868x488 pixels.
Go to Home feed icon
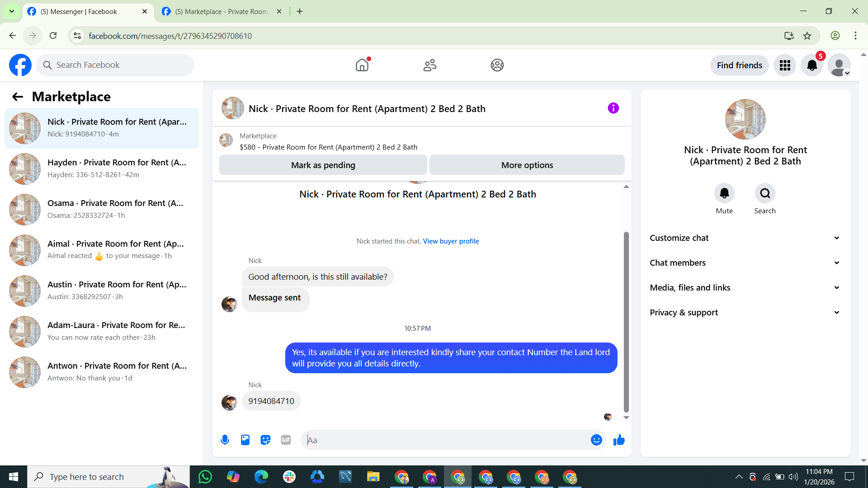tap(362, 65)
